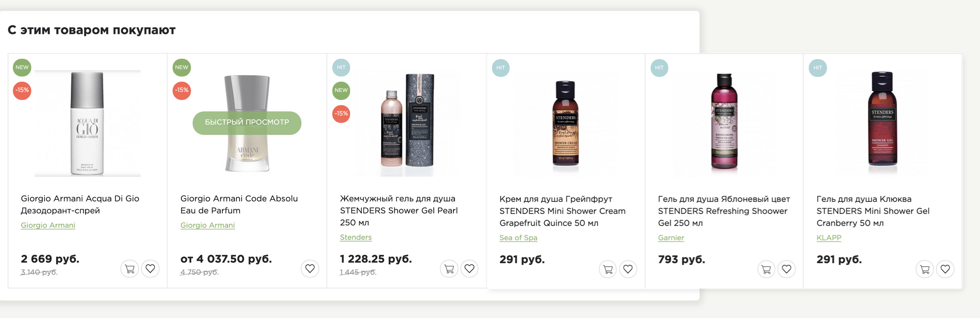This screenshot has height=318, width=980.
Task: Follow the Sea of Spa brand link
Action: pyautogui.click(x=518, y=238)
